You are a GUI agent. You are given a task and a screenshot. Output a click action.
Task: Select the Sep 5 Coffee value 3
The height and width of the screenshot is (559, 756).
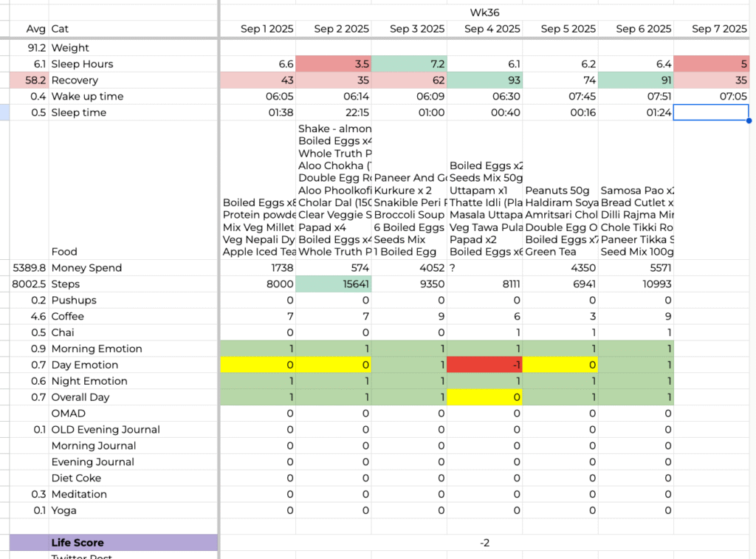pos(560,316)
